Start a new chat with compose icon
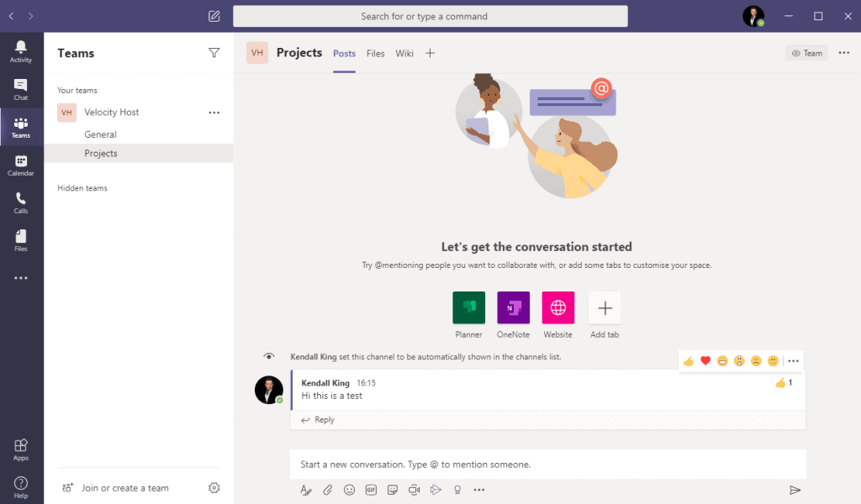The width and height of the screenshot is (861, 504). 214,17
